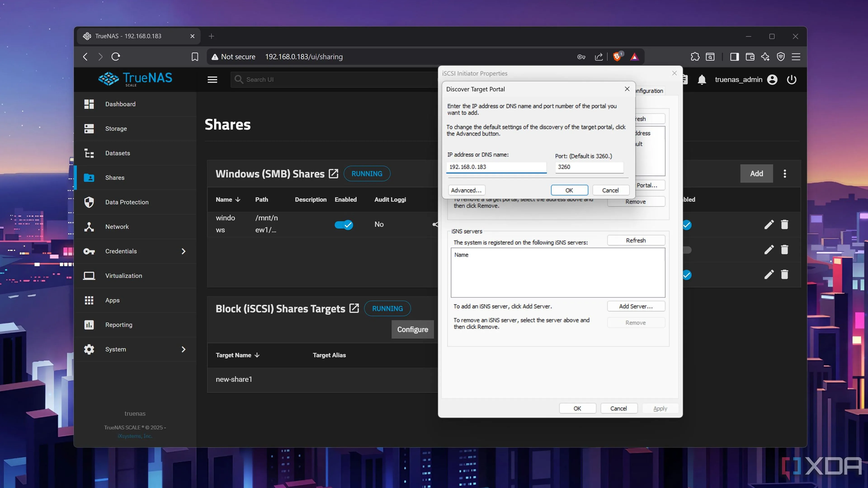Click the Add button in the Shares page

[x=757, y=174]
